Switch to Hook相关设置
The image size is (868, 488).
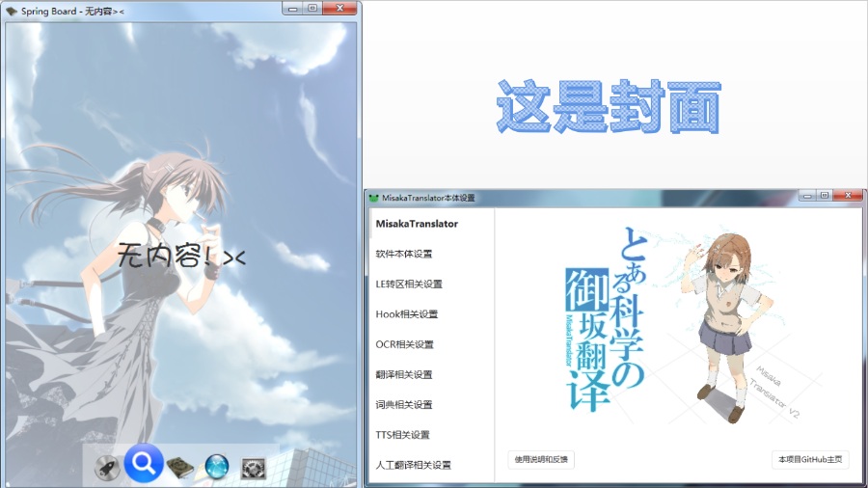tap(407, 314)
